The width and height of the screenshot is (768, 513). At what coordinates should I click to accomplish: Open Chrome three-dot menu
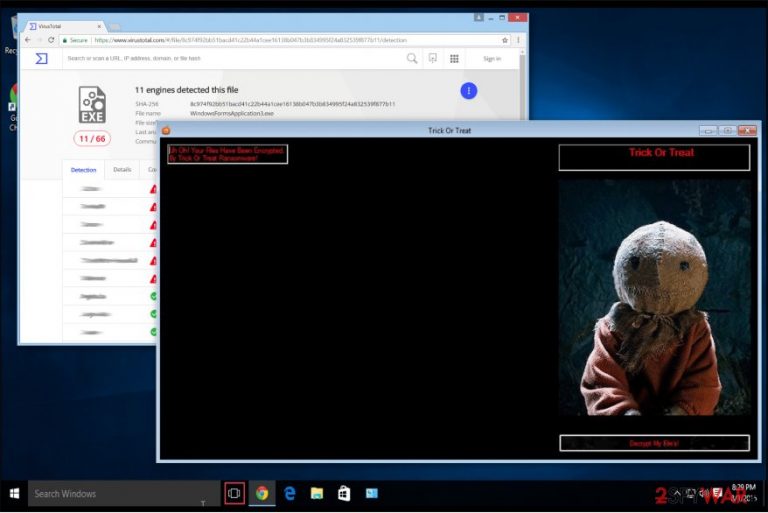tap(518, 40)
